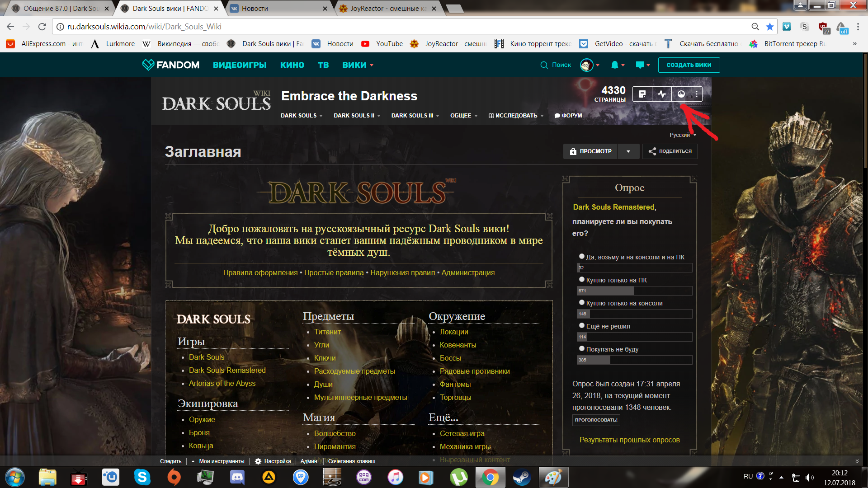Select poll option 'Куплю только на консоли'
Screen dimensions: 868x488
tap(582, 302)
